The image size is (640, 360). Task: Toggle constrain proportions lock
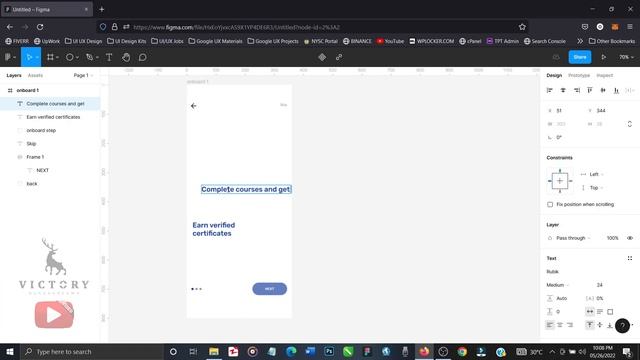point(630,124)
